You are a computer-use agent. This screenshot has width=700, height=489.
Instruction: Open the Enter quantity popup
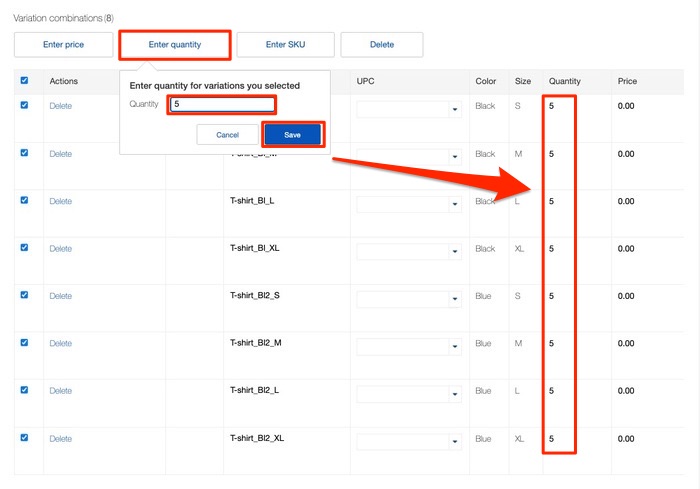pos(175,45)
